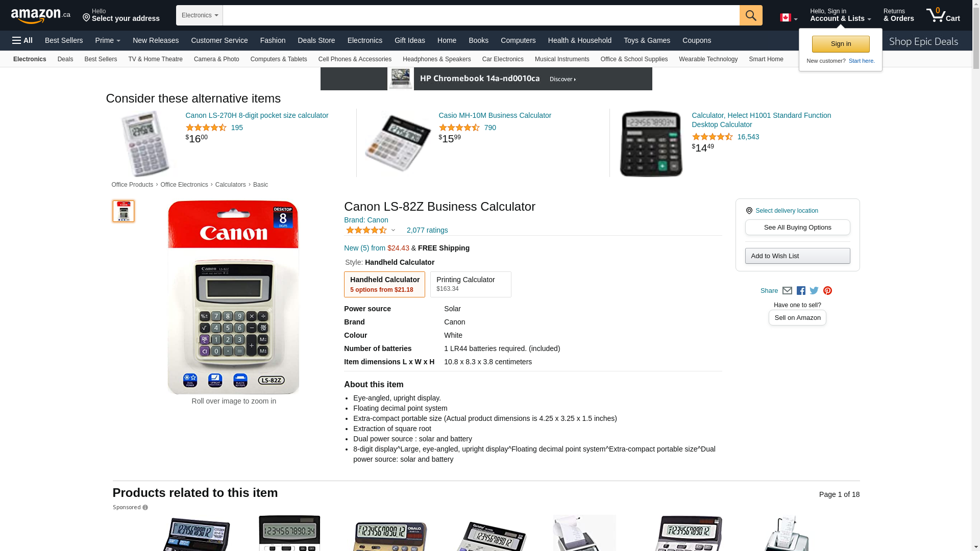
Task: Click See All Buying Options button
Action: [797, 228]
